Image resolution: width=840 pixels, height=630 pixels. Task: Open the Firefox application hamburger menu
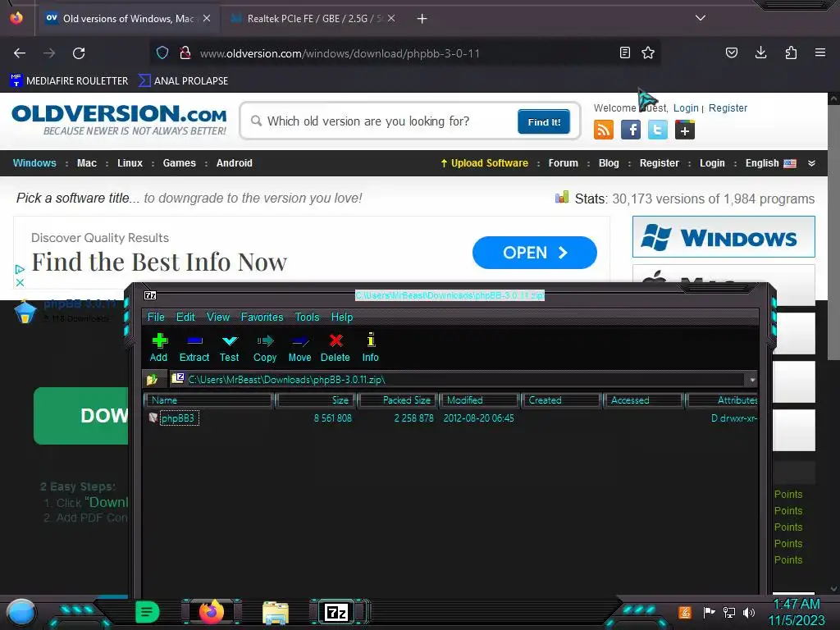[820, 52]
